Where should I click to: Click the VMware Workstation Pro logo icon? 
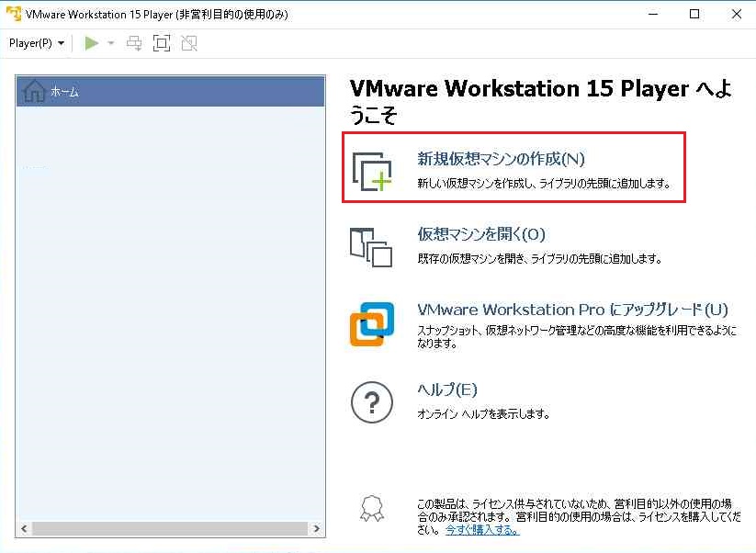tap(372, 324)
